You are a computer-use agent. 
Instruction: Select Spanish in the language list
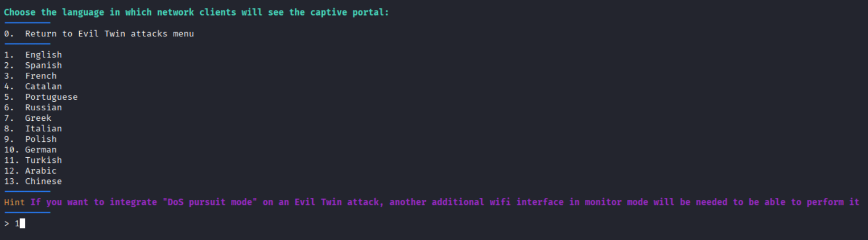click(43, 65)
